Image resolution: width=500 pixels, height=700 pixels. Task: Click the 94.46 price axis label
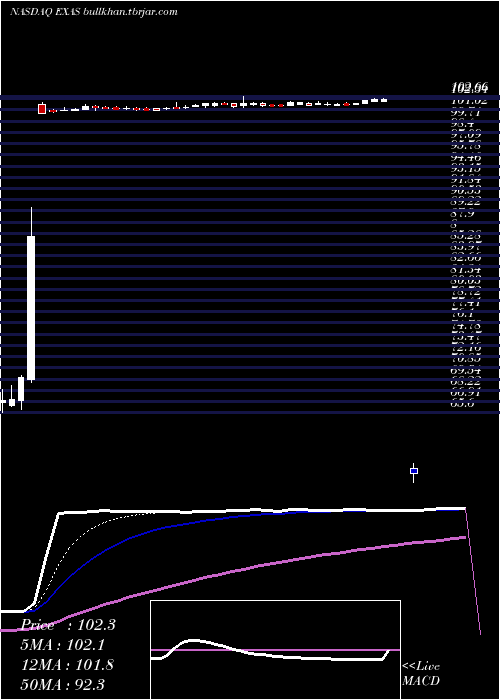tap(466, 158)
